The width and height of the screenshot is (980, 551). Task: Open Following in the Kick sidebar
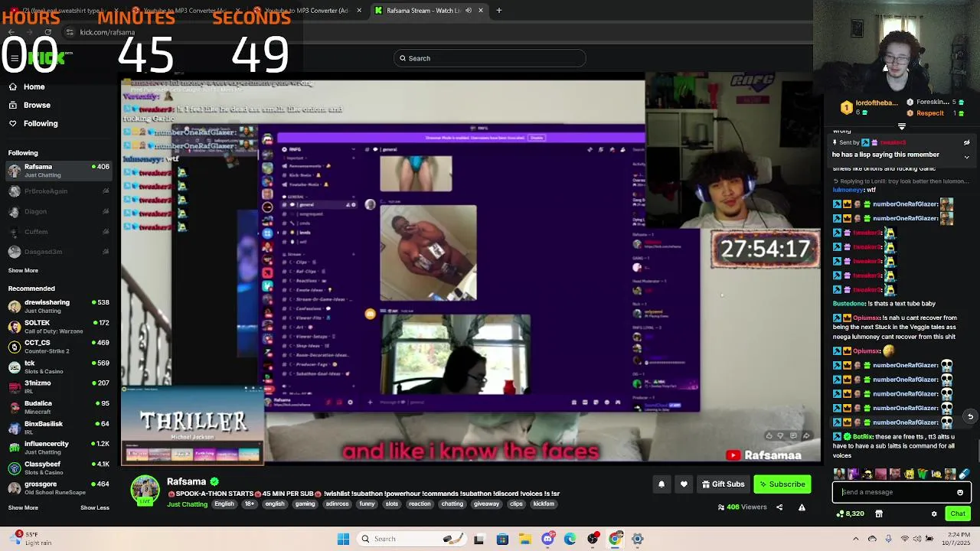coord(40,123)
